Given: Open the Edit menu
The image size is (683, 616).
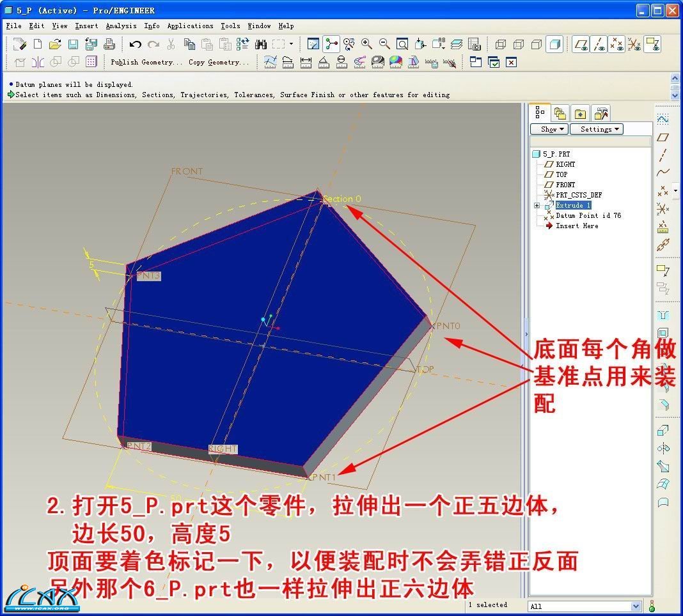Looking at the screenshot, I should (36, 26).
